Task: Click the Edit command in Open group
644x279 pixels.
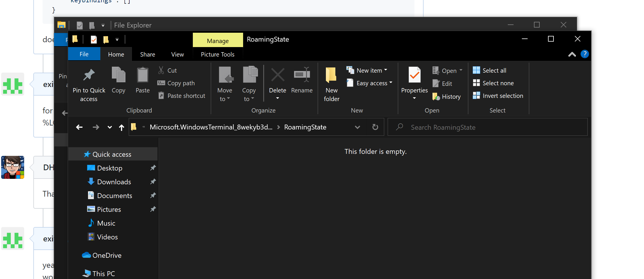Action: pos(442,84)
